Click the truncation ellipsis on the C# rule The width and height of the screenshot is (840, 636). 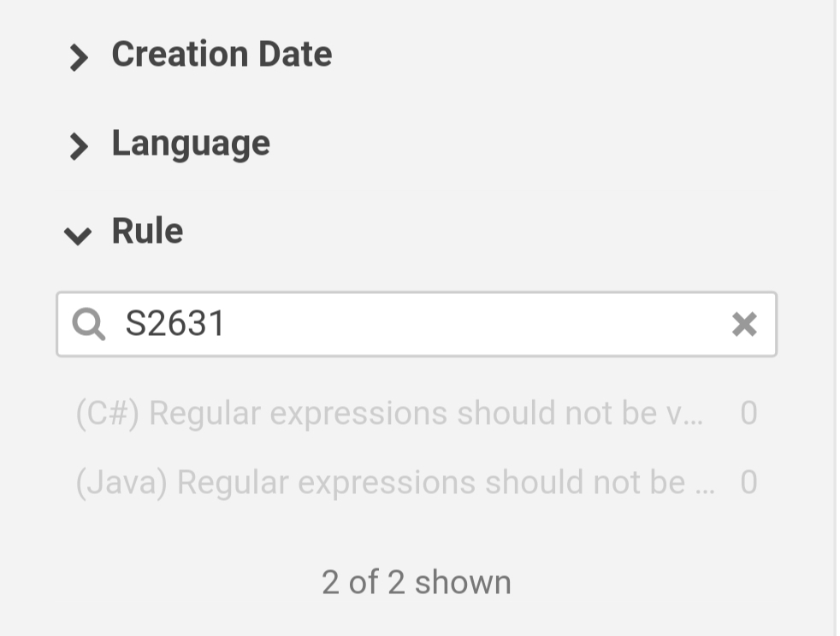(693, 419)
